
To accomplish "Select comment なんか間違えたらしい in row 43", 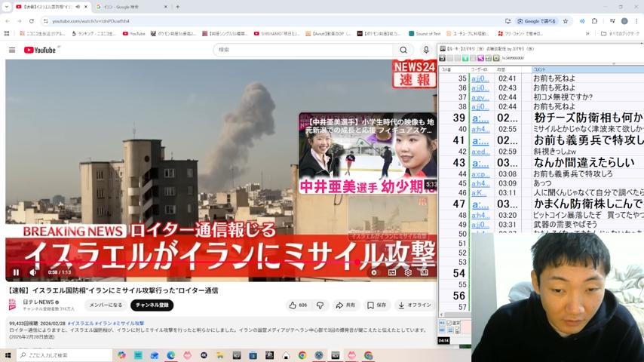I will tap(584, 162).
